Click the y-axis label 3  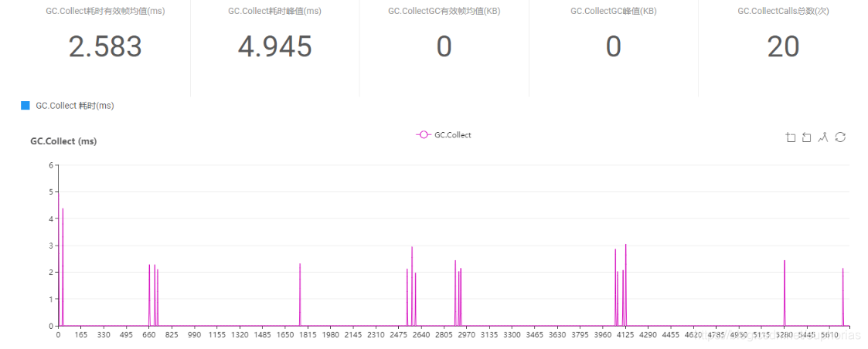[x=51, y=246]
